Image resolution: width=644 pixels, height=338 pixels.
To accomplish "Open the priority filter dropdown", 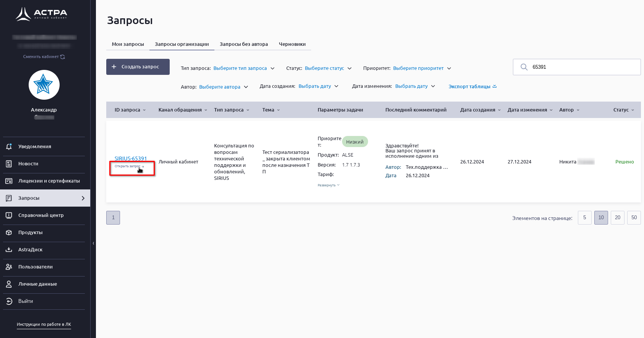I will (422, 68).
